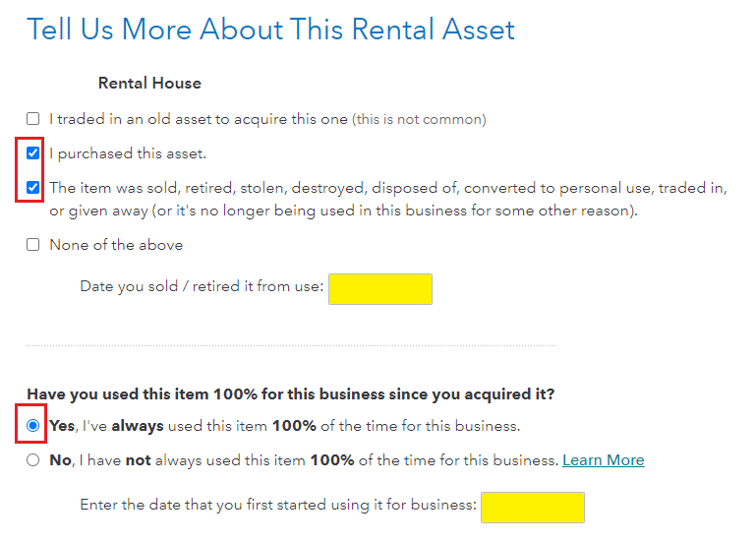Uncheck the item was sold or retired checkbox

tap(33, 187)
